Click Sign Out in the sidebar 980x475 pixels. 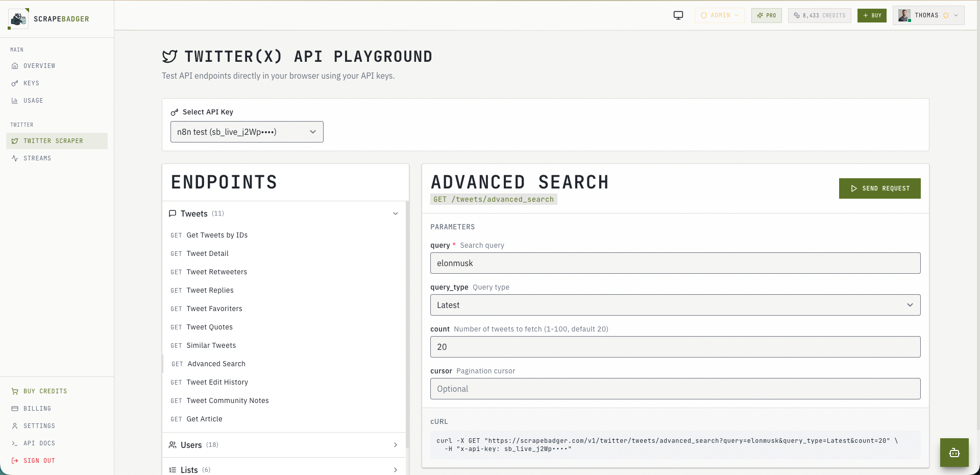39,461
